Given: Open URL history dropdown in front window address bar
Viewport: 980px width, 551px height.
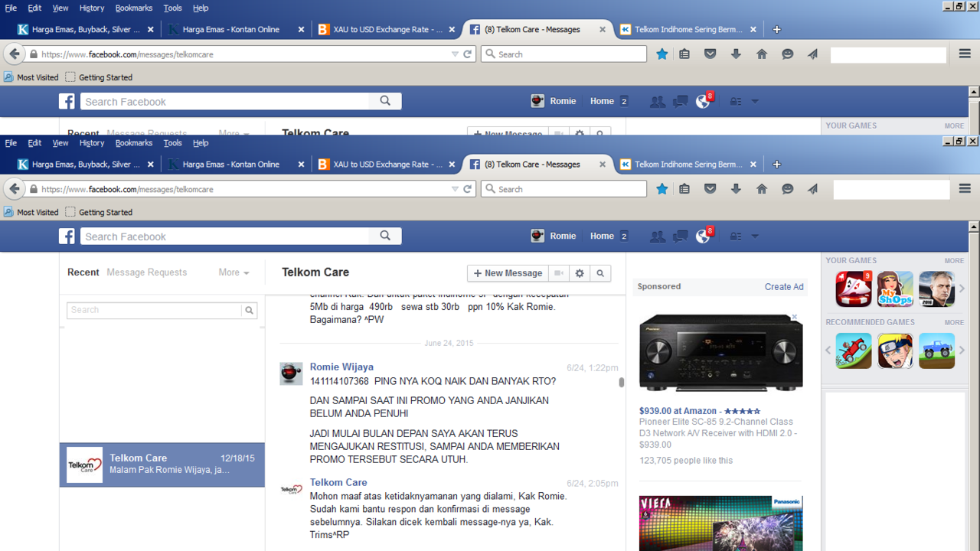Looking at the screenshot, I should coord(455,189).
